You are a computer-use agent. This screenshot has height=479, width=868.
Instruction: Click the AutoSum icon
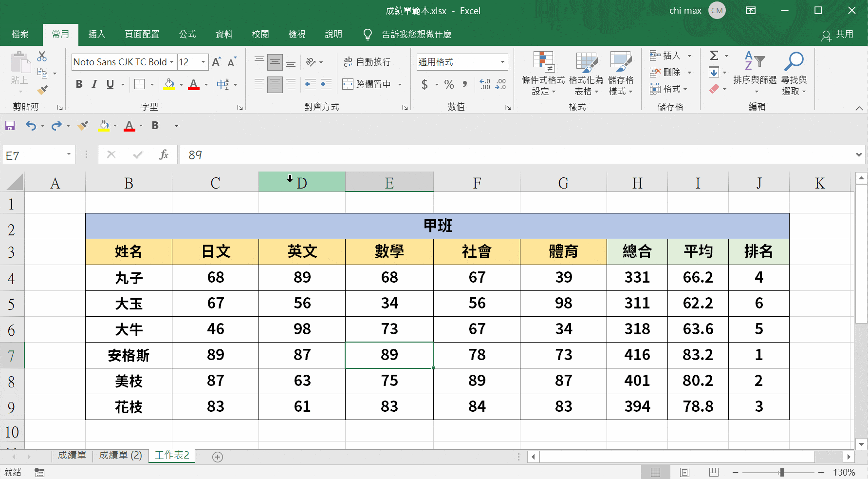click(x=714, y=55)
